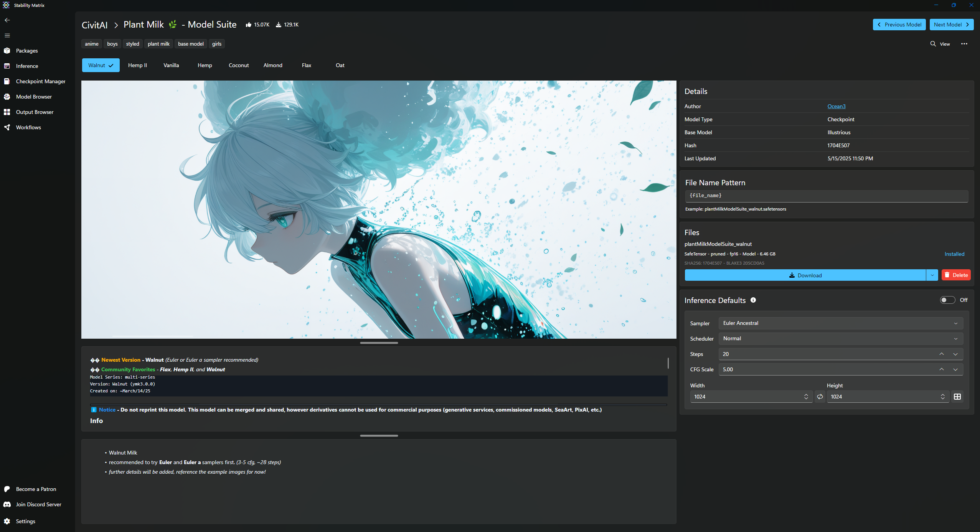
Task: Open the Workflows section
Action: (28, 127)
